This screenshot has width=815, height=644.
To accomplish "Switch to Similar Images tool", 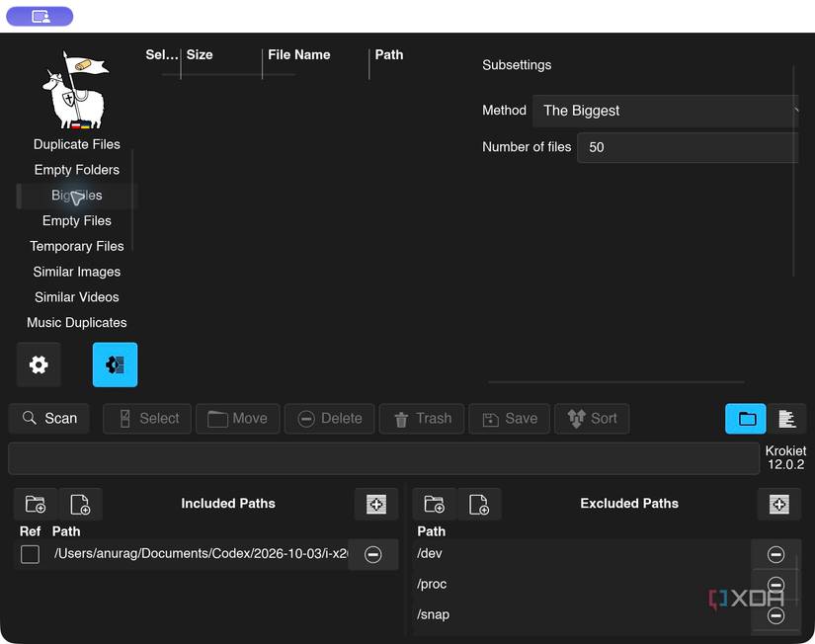I will (77, 272).
